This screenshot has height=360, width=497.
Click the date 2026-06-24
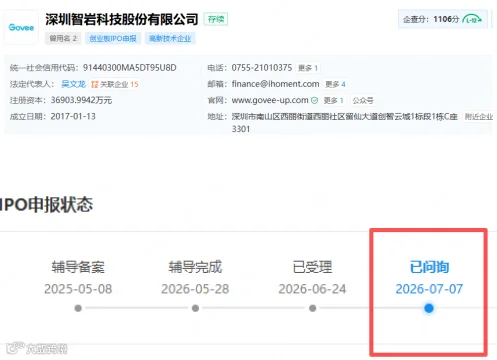312,289
